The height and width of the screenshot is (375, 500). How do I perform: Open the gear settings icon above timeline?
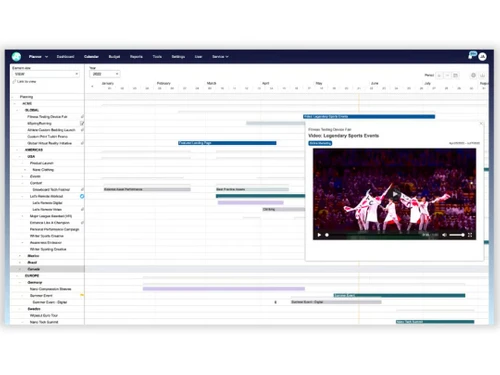point(473,75)
